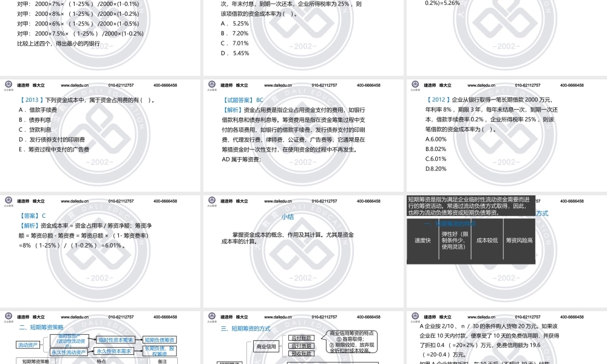Click the Dali logo on the 短期筹资的方式 slide
Image resolution: width=607 pixels, height=364 pixels.
click(212, 316)
